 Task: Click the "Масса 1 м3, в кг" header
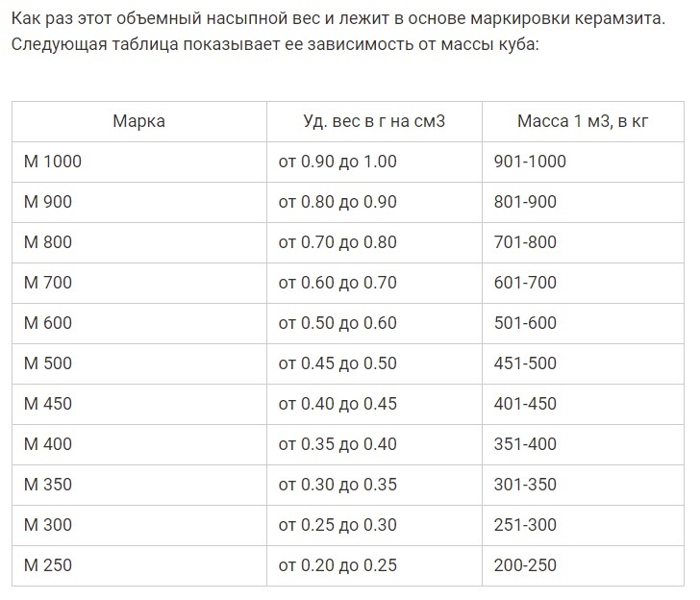(582, 121)
